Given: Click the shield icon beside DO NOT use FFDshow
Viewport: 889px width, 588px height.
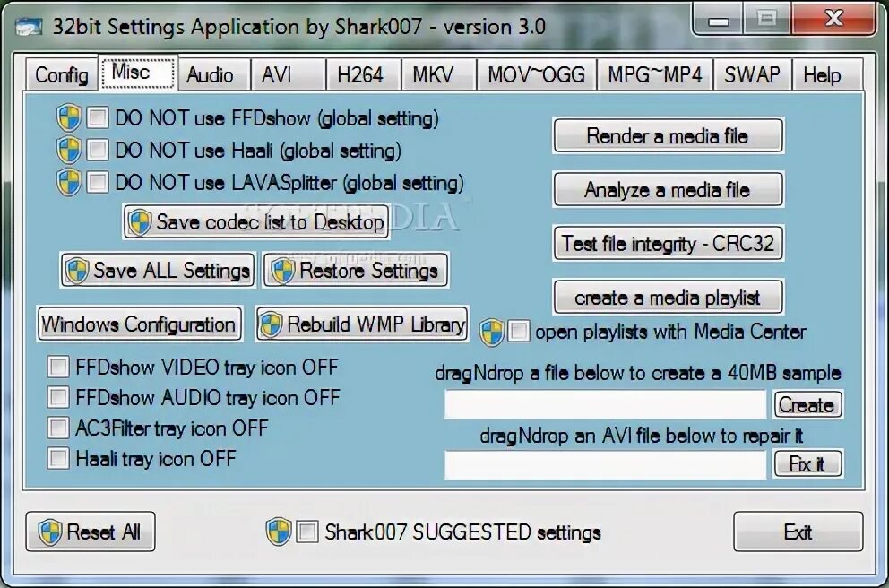Looking at the screenshot, I should coord(69,118).
